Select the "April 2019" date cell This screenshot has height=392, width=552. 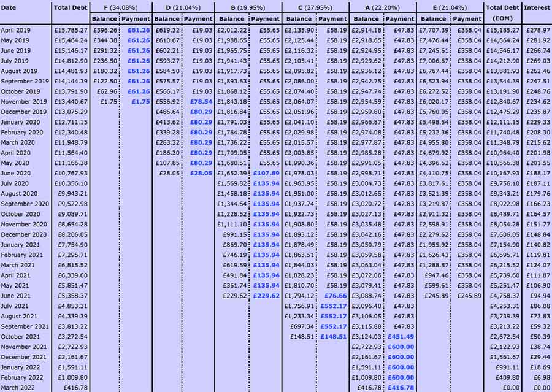[15, 30]
